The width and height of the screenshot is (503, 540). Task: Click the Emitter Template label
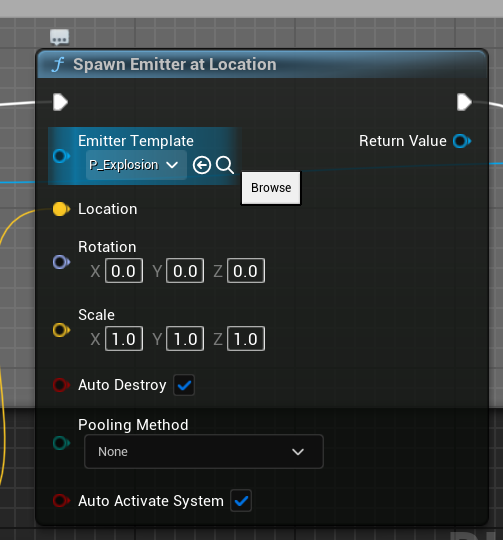click(136, 141)
